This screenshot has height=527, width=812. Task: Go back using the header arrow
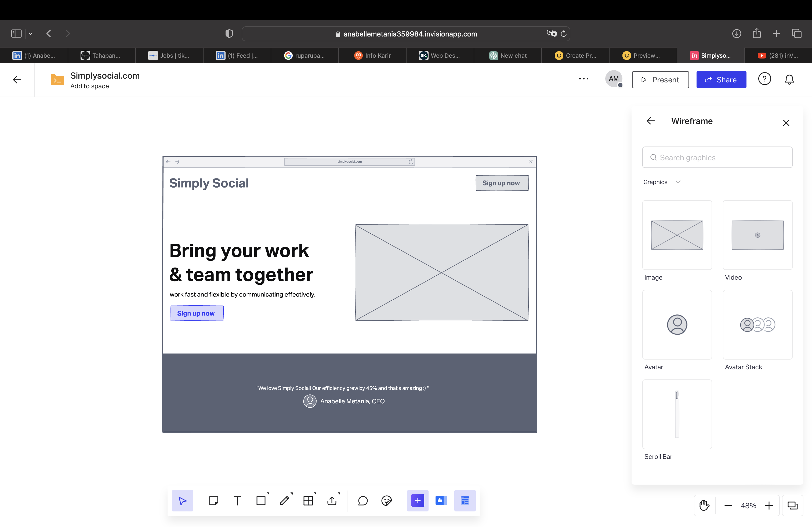point(17,79)
